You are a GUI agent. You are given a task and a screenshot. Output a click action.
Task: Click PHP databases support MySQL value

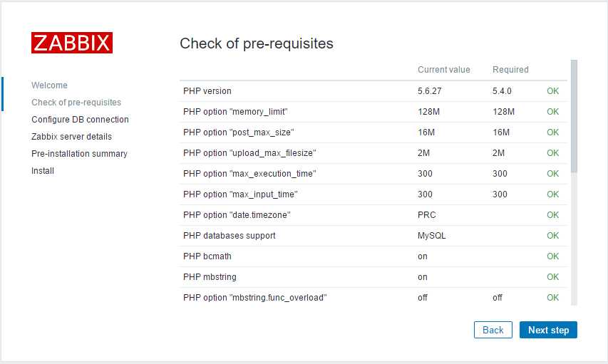pyautogui.click(x=431, y=236)
